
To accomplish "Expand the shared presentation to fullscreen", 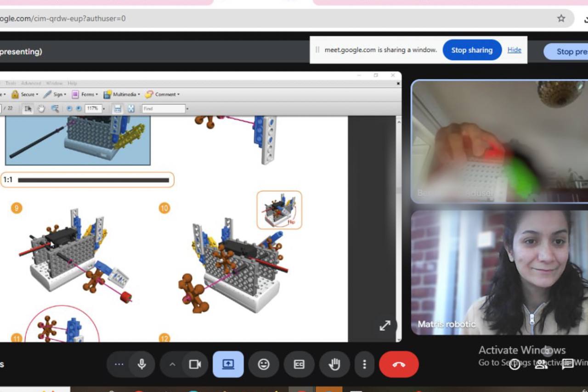I will [385, 325].
